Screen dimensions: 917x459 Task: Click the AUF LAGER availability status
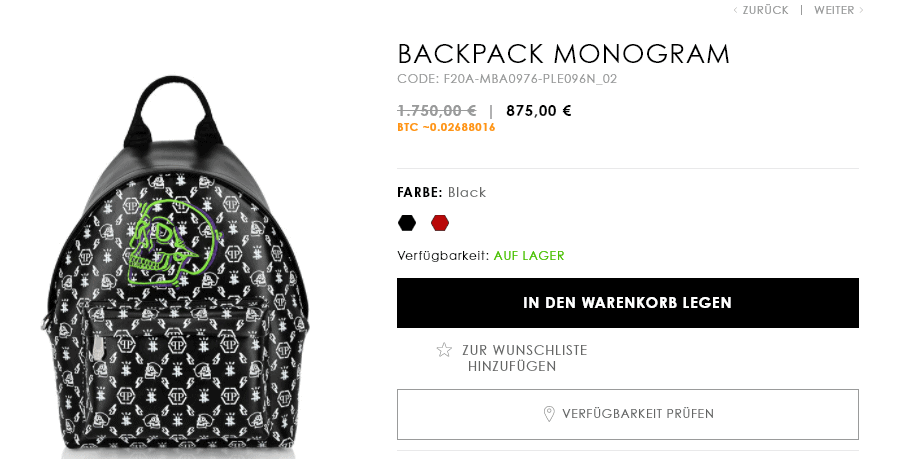pyautogui.click(x=529, y=256)
